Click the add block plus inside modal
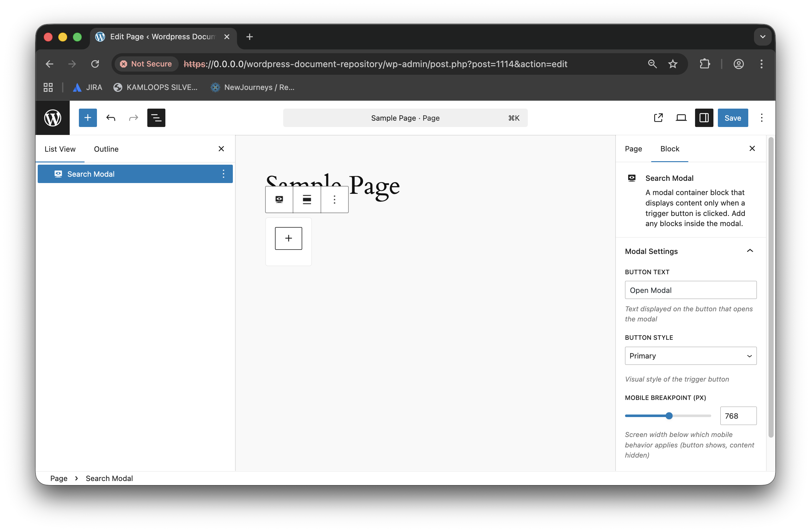The width and height of the screenshot is (811, 532). tap(288, 238)
